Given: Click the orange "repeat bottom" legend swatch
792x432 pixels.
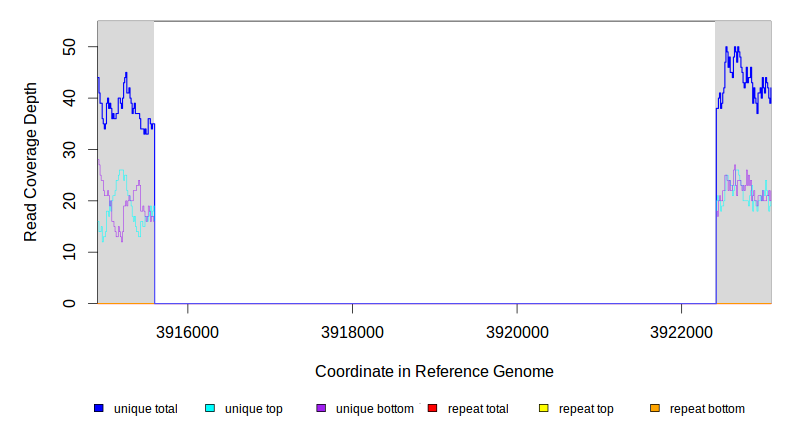Looking at the screenshot, I should click(x=654, y=409).
